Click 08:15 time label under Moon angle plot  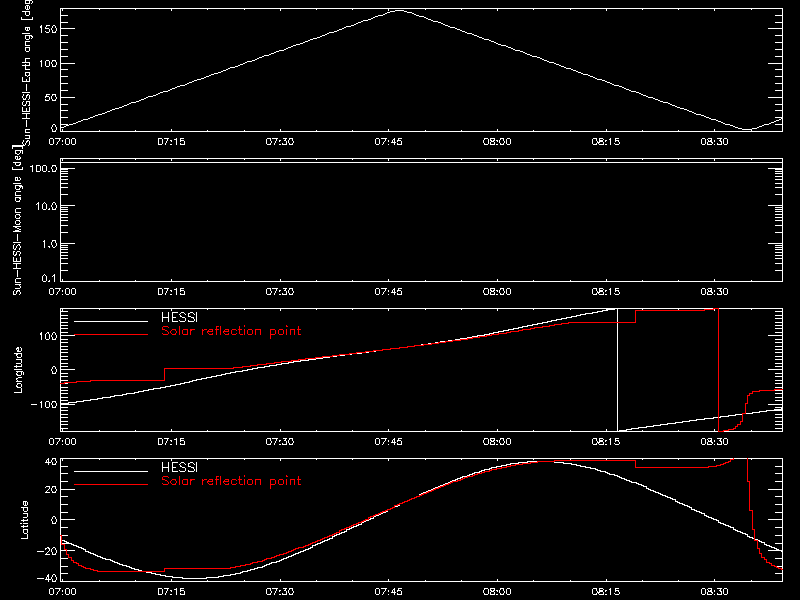pyautogui.click(x=606, y=291)
